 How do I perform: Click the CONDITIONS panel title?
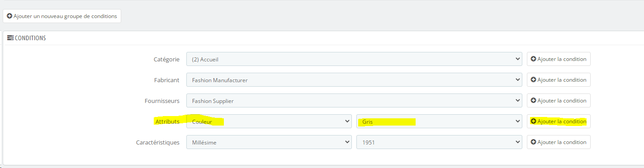click(x=30, y=38)
